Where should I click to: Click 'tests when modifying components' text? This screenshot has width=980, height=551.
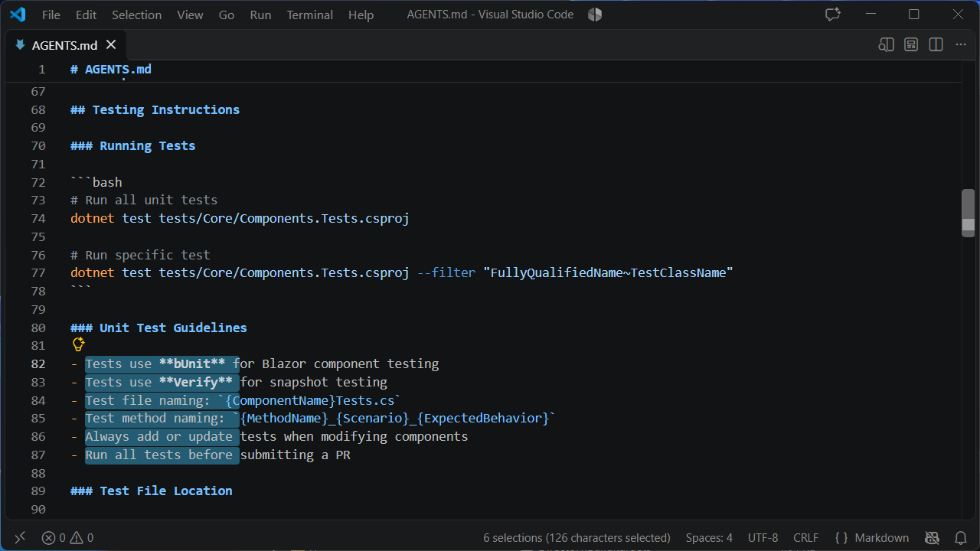click(x=354, y=436)
